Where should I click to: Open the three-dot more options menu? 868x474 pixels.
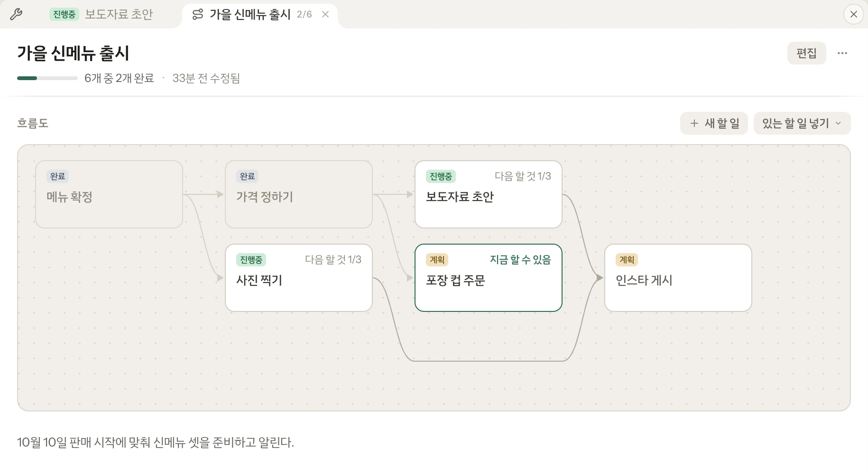(842, 53)
